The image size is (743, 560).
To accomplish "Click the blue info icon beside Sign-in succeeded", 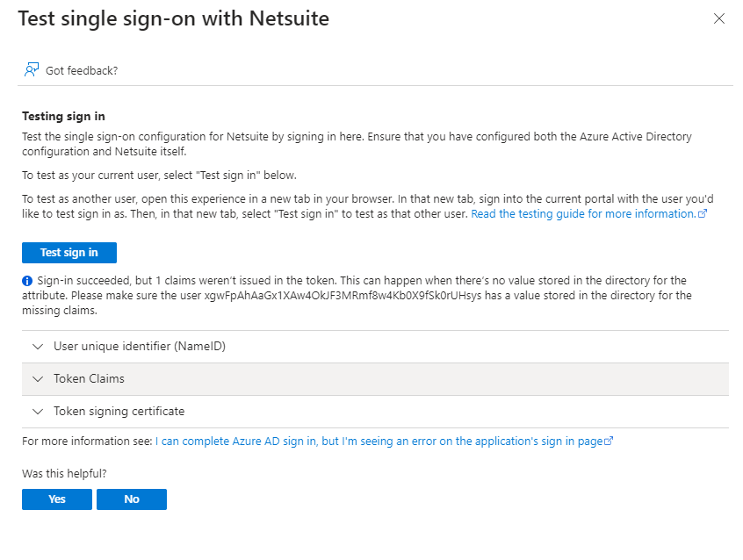I will click(x=27, y=281).
